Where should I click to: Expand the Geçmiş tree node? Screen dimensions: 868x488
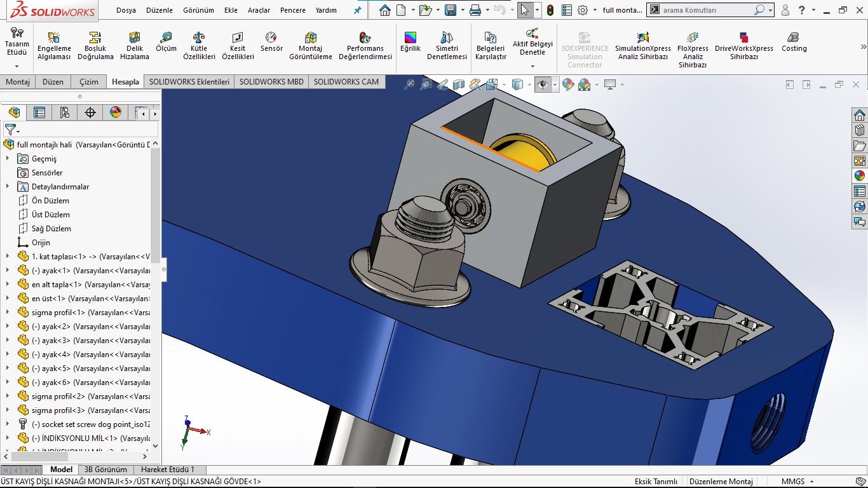8,159
